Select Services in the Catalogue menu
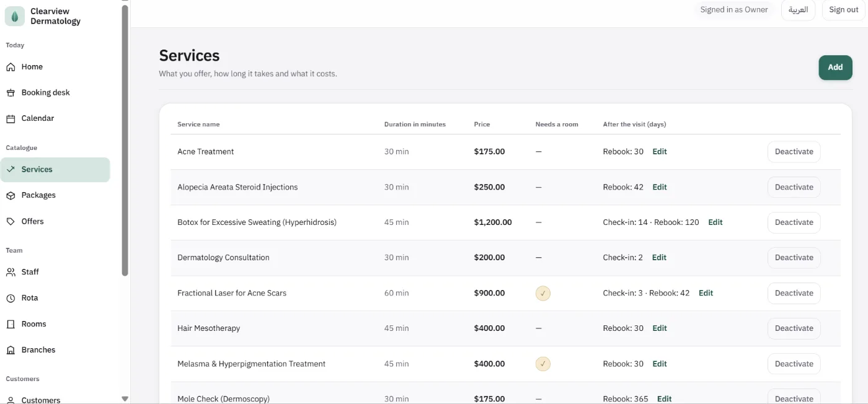The height and width of the screenshot is (404, 868). coord(55,170)
